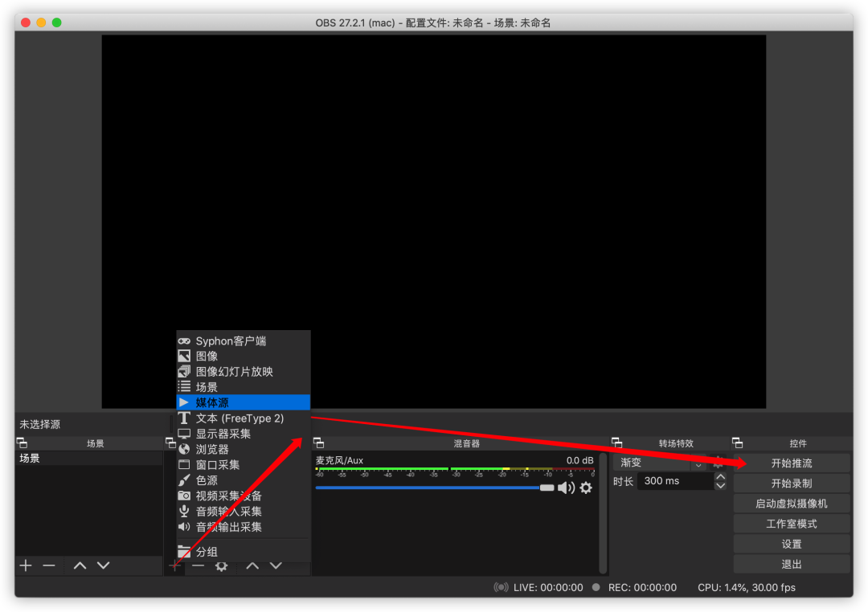Screen dimensions: 868x612
Task: Select 浏览器 from the source menu
Action: click(x=243, y=449)
